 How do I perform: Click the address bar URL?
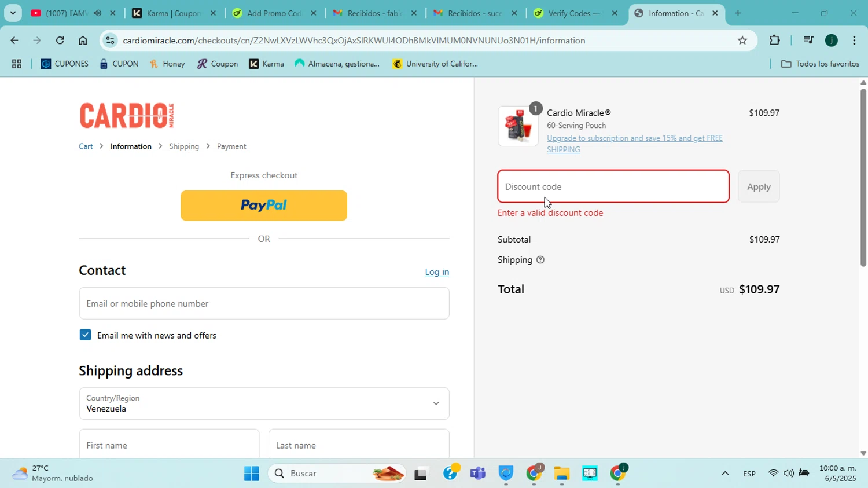click(354, 41)
